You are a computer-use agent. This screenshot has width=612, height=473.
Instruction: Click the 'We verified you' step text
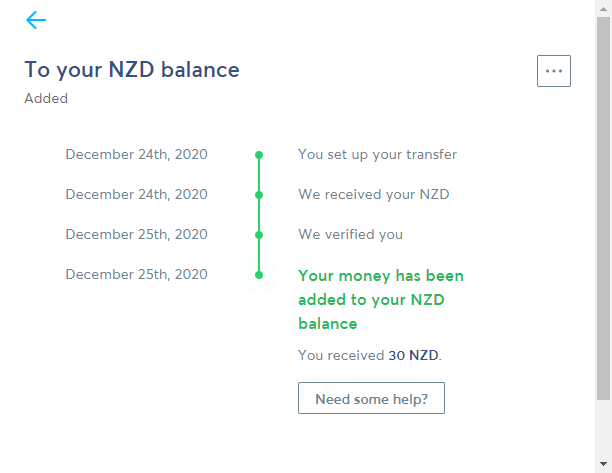(350, 235)
